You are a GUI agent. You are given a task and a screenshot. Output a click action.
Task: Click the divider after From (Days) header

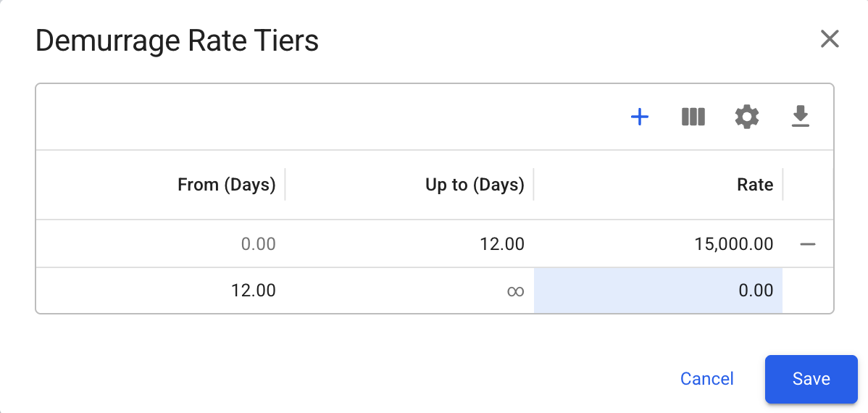(x=285, y=185)
